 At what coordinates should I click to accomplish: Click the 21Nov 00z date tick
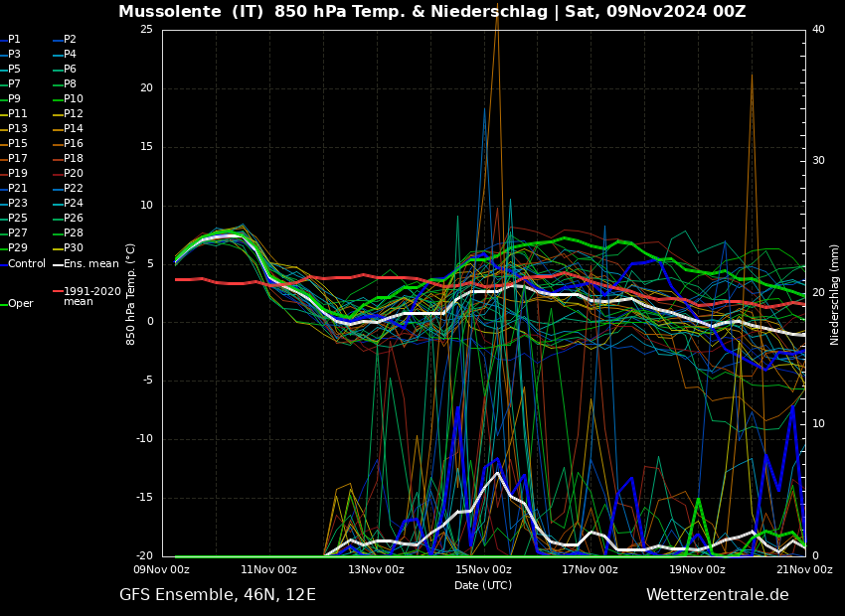point(804,569)
